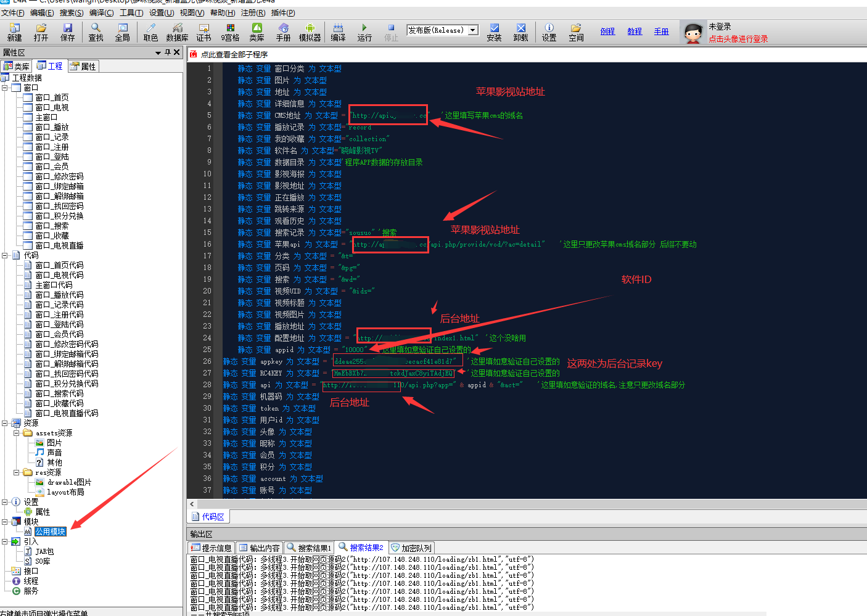Collapse the 模块 tree node
867x616 pixels.
[x=5, y=522]
